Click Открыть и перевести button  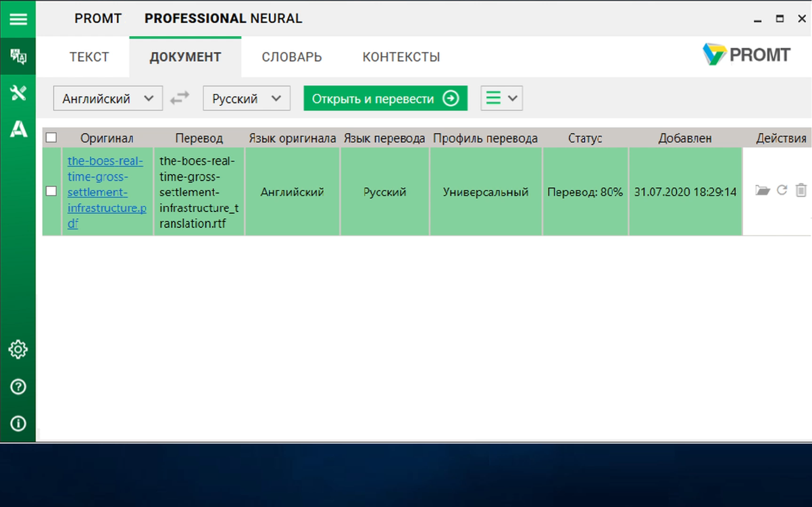click(x=386, y=99)
